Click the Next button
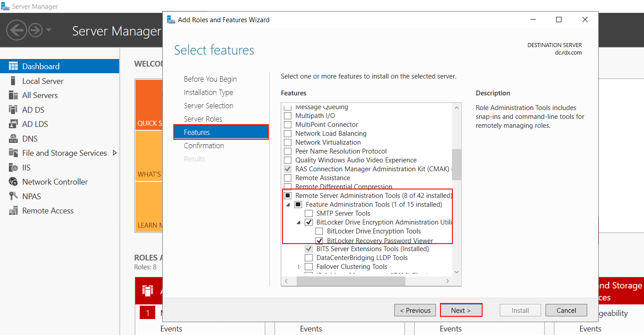644x335 pixels. click(x=461, y=310)
